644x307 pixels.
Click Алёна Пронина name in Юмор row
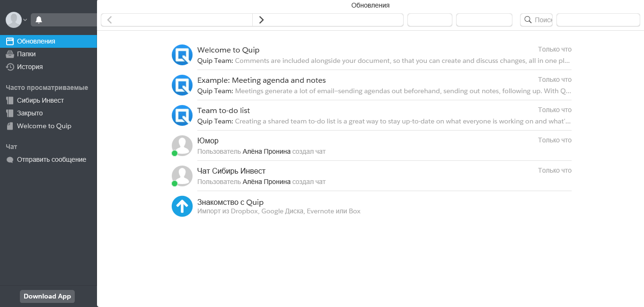(x=266, y=151)
